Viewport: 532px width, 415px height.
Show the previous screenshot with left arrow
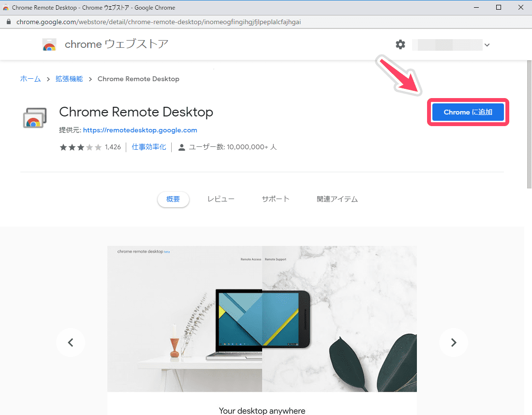[x=71, y=343]
